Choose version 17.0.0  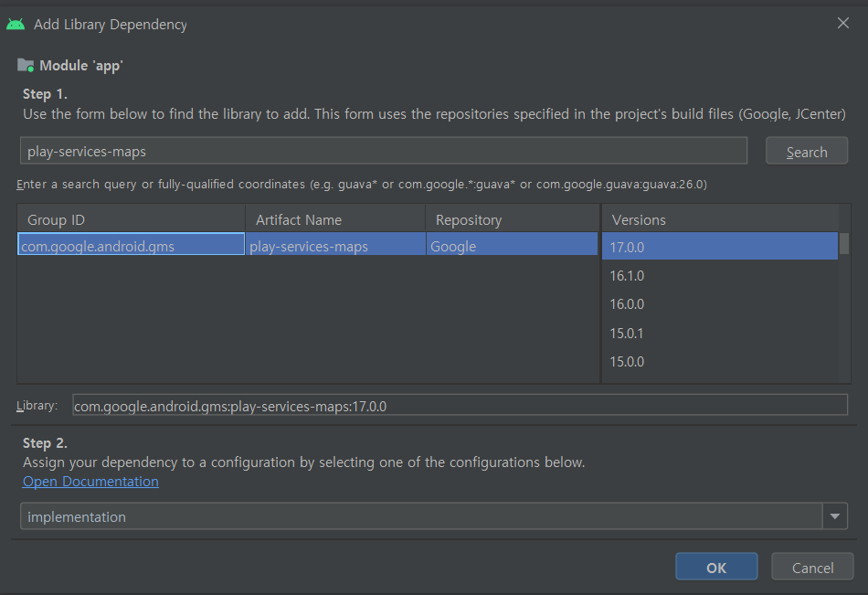720,247
